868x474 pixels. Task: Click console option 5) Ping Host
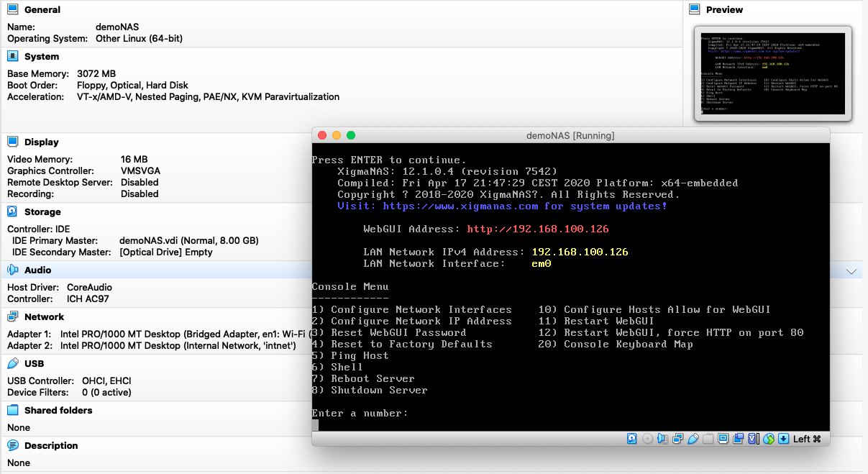coord(350,355)
